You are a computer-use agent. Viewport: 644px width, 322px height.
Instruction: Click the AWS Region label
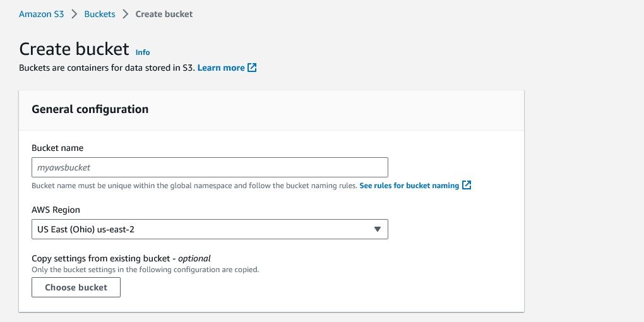56,210
